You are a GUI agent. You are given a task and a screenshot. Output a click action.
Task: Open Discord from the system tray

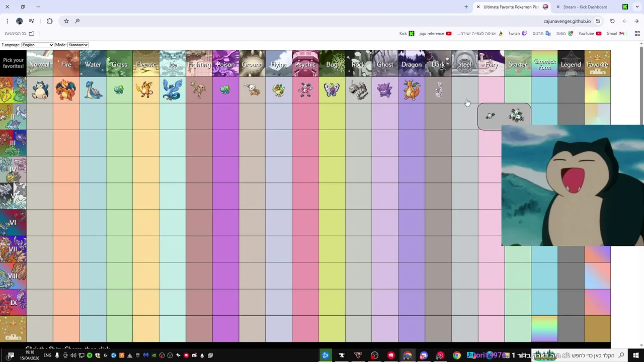[194, 355]
